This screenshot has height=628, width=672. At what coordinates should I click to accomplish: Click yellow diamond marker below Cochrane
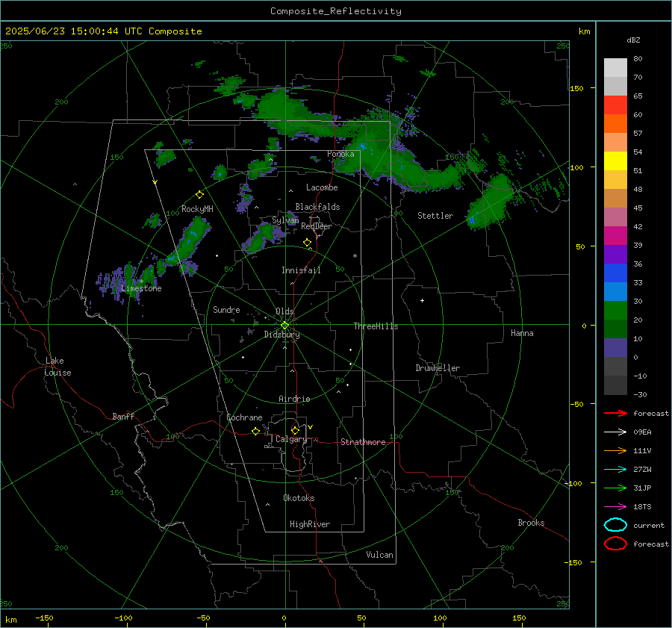[x=256, y=431]
